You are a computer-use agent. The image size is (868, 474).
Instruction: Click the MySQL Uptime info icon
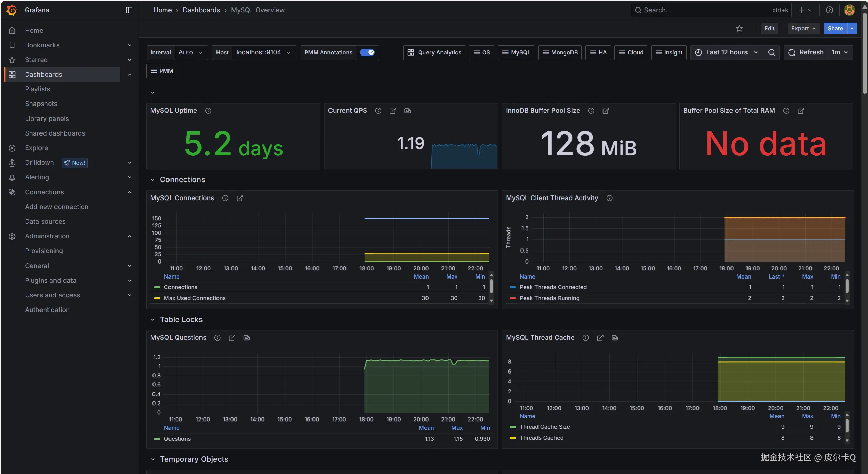(208, 111)
